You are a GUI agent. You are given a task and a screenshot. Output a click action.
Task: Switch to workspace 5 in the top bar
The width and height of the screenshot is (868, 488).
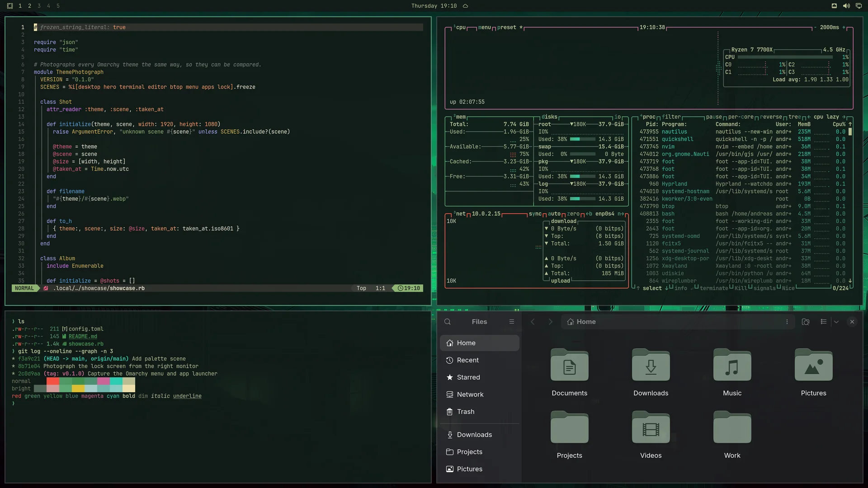(x=58, y=6)
